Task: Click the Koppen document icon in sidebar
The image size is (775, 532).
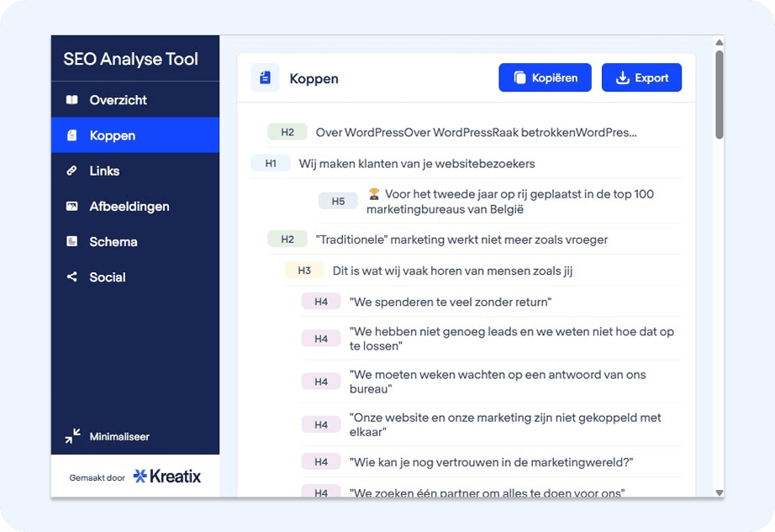Action: (x=71, y=135)
